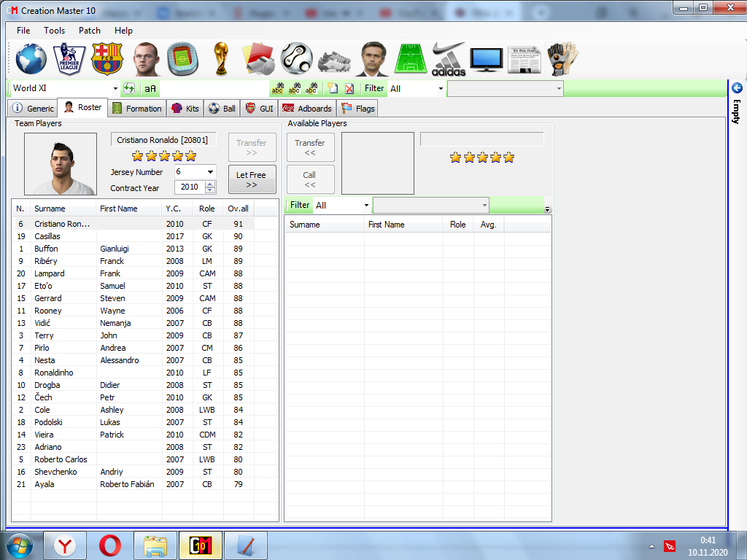
Task: Click the Let Free button
Action: (x=252, y=179)
